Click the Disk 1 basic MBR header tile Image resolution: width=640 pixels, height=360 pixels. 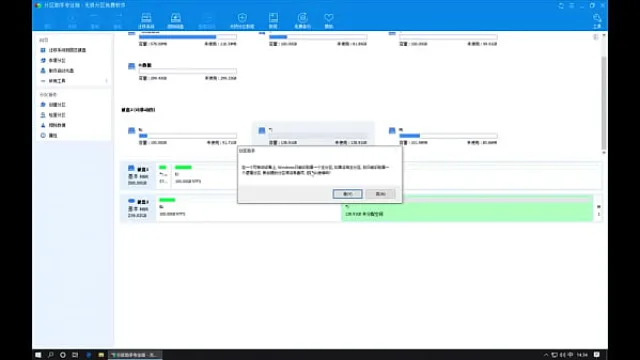pyautogui.click(x=138, y=176)
